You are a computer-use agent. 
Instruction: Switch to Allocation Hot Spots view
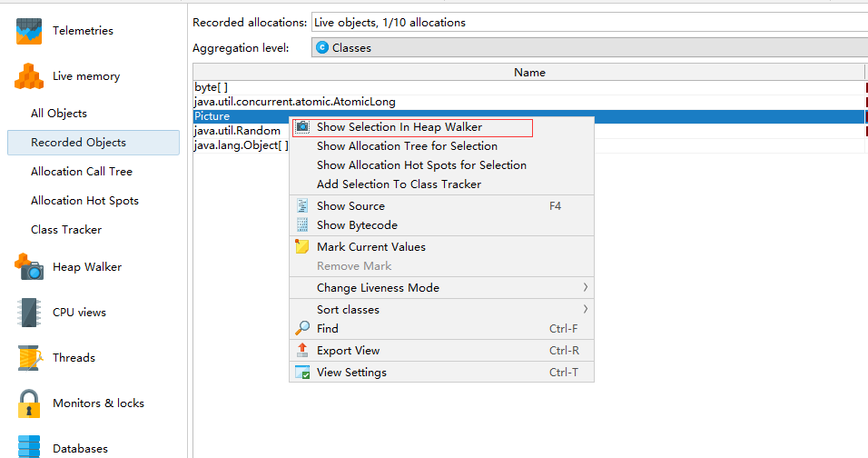[84, 201]
